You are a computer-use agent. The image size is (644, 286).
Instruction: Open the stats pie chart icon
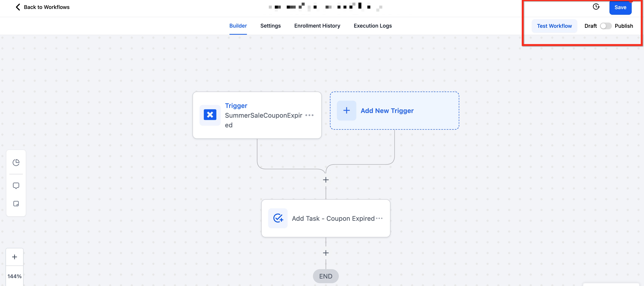coord(16,163)
